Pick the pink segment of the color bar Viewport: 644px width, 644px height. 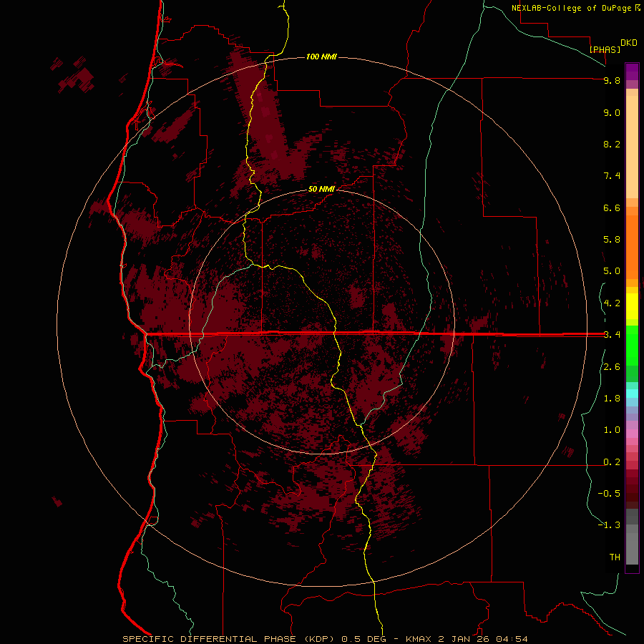coord(632,434)
